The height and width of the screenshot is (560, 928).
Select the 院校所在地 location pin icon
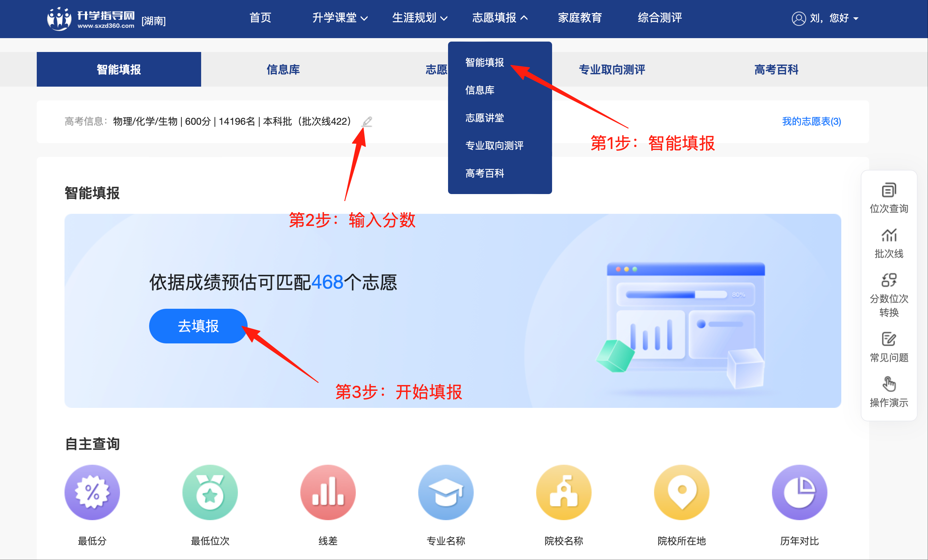tap(682, 492)
